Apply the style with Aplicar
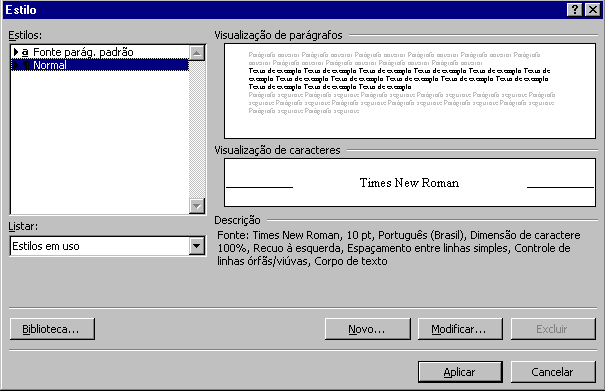605x391 pixels. (x=460, y=372)
